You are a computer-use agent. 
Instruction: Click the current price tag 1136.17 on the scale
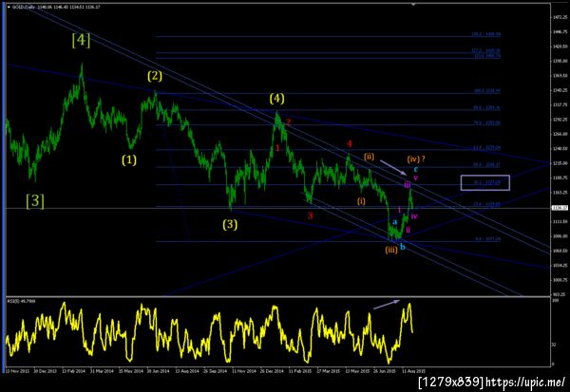tap(560, 208)
